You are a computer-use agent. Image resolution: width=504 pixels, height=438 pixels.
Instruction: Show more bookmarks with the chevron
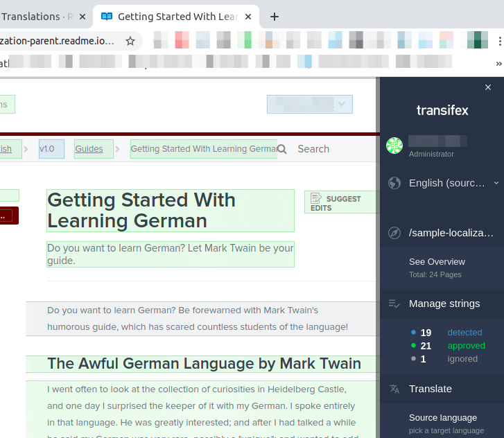[498, 64]
